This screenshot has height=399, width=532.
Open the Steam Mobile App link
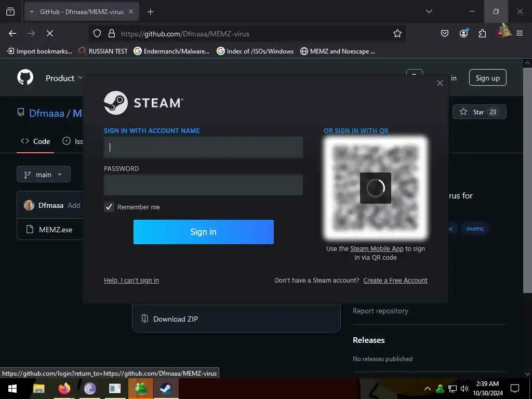click(377, 249)
